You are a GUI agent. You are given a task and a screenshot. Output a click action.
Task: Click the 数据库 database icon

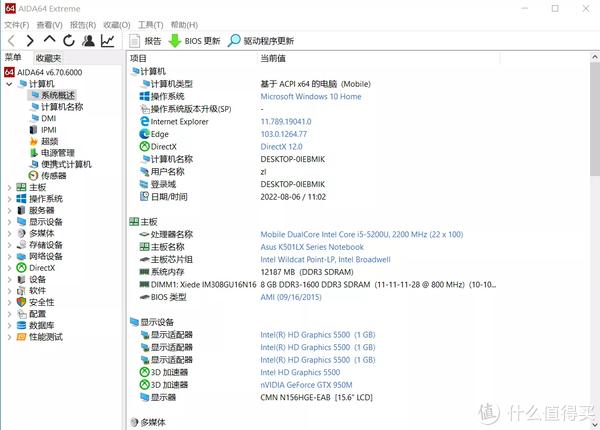21,325
